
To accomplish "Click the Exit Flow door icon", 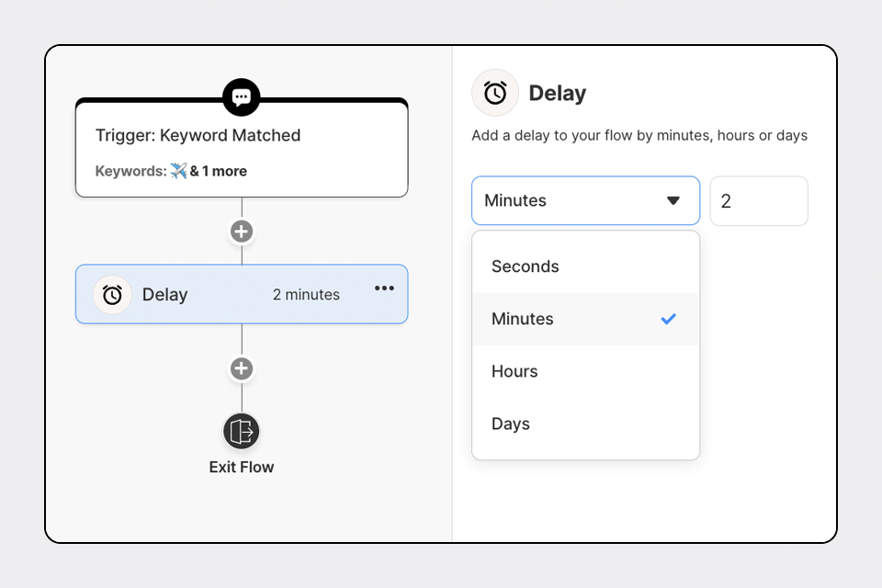I will point(242,431).
